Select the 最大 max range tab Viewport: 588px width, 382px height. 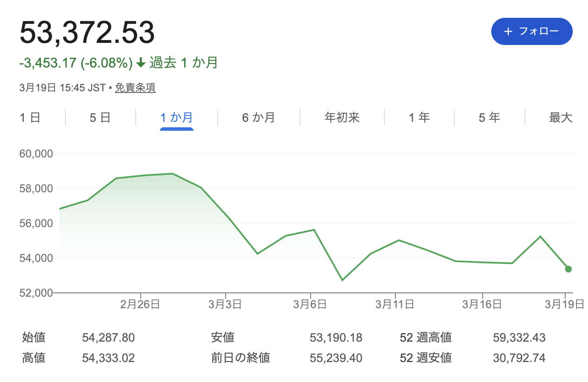click(x=561, y=118)
